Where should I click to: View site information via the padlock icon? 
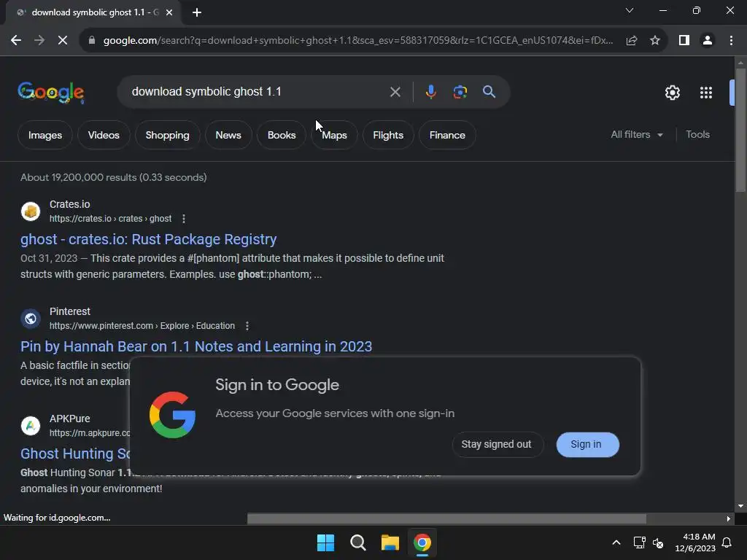pyautogui.click(x=92, y=41)
